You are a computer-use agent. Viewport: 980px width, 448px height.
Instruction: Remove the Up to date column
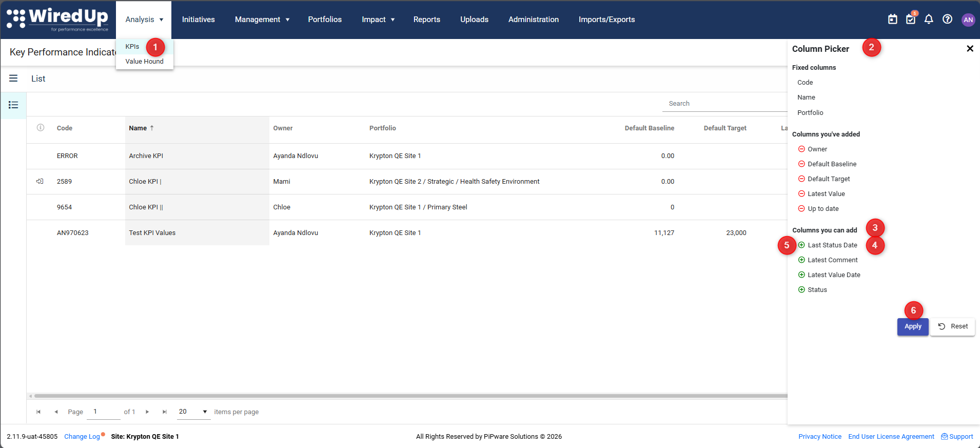[x=801, y=209]
